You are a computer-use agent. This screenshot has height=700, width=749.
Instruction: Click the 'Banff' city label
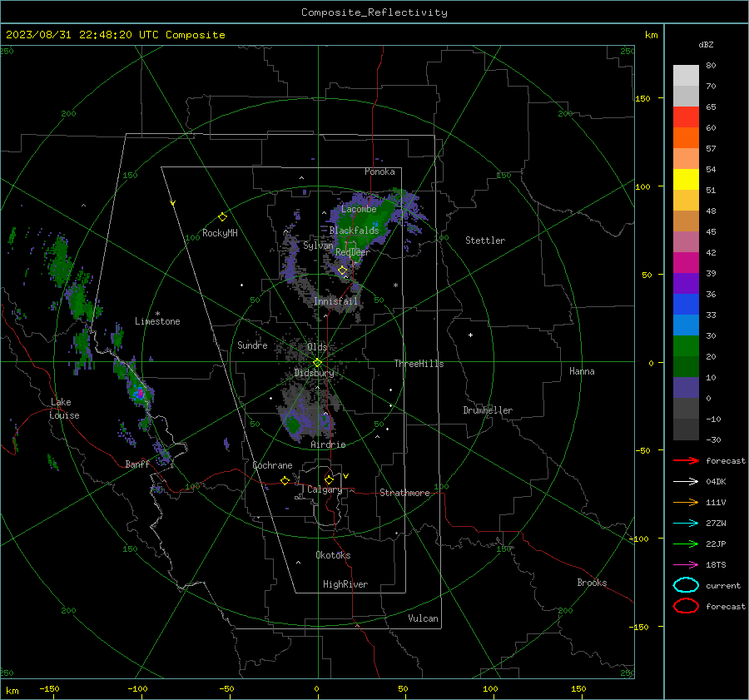pos(137,464)
